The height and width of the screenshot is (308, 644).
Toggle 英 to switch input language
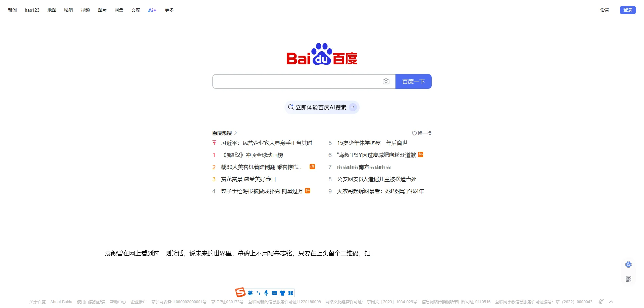point(250,293)
